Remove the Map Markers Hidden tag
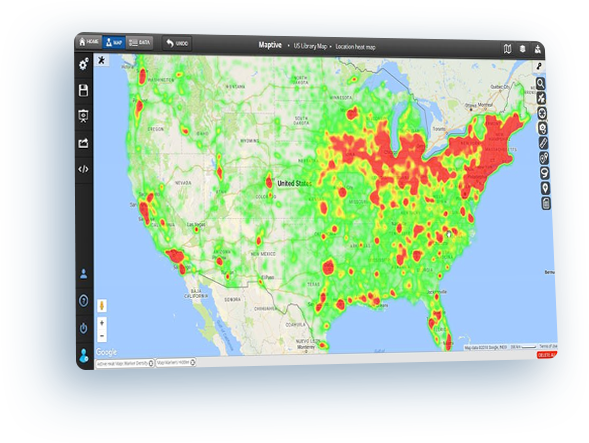 (x=193, y=363)
